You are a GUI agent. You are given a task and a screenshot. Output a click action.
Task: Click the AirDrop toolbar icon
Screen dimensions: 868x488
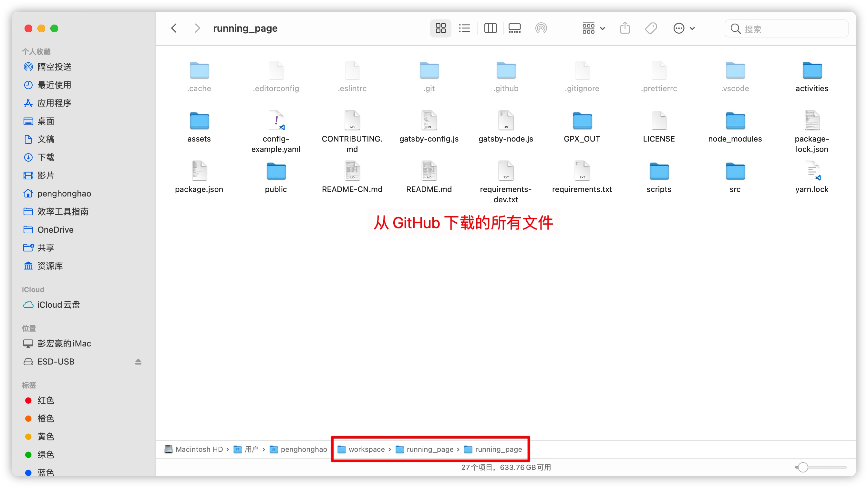[x=541, y=28]
